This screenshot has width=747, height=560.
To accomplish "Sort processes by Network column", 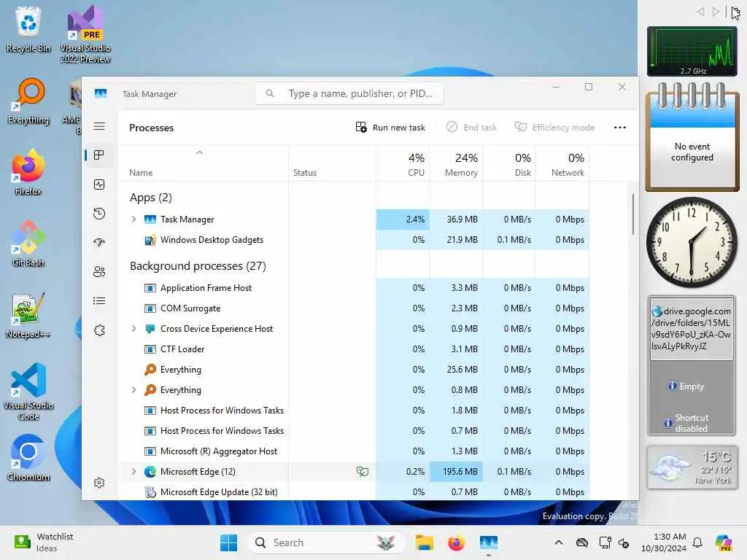I will click(562, 164).
